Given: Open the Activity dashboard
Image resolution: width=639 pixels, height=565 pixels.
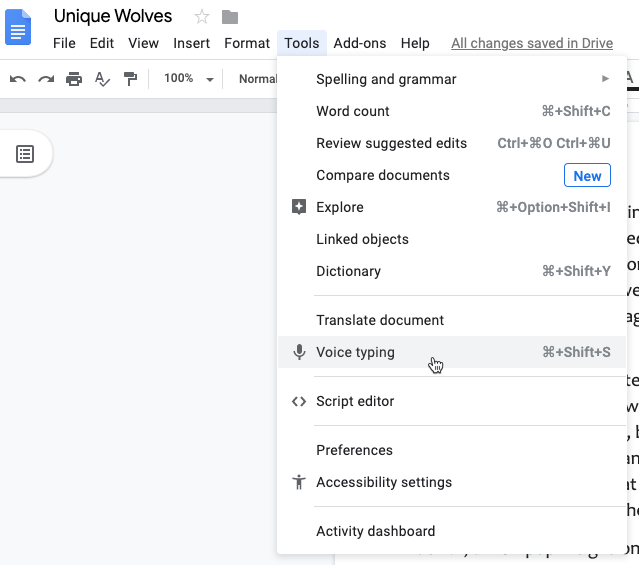Looking at the screenshot, I should click(x=452, y=531).
